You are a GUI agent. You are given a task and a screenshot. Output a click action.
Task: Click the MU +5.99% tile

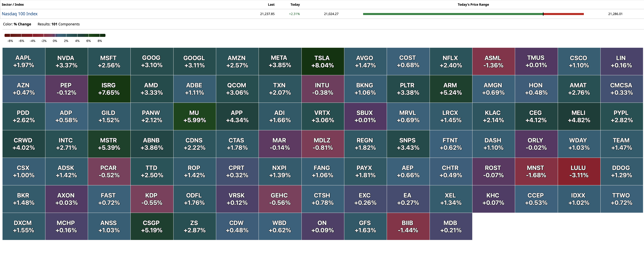pyautogui.click(x=194, y=116)
